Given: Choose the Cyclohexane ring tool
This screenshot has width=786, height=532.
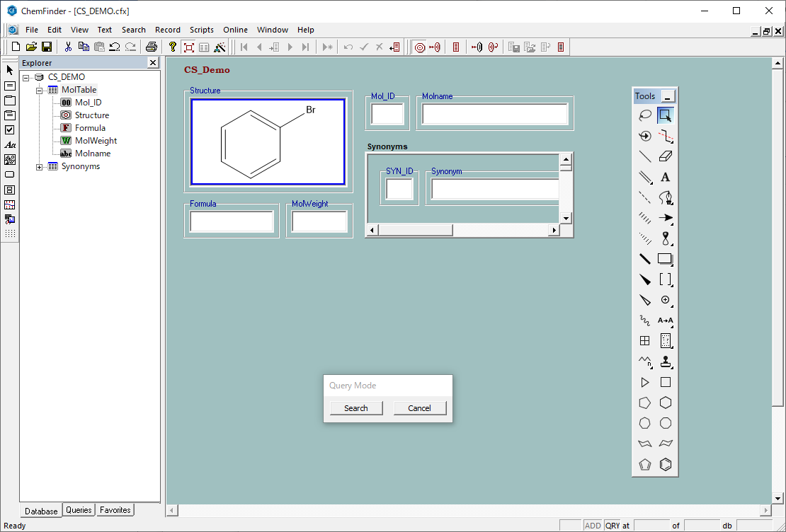Looking at the screenshot, I should (x=665, y=403).
